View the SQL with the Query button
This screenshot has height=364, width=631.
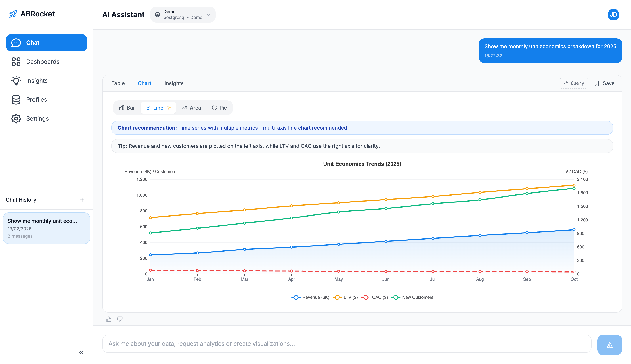pos(574,83)
